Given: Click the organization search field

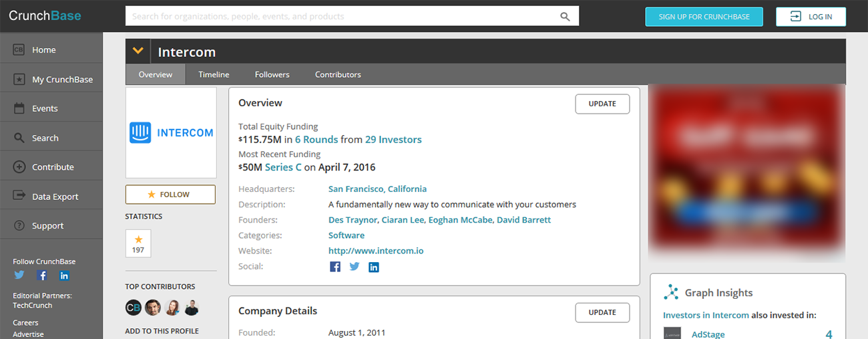Looking at the screenshot, I should (x=341, y=17).
